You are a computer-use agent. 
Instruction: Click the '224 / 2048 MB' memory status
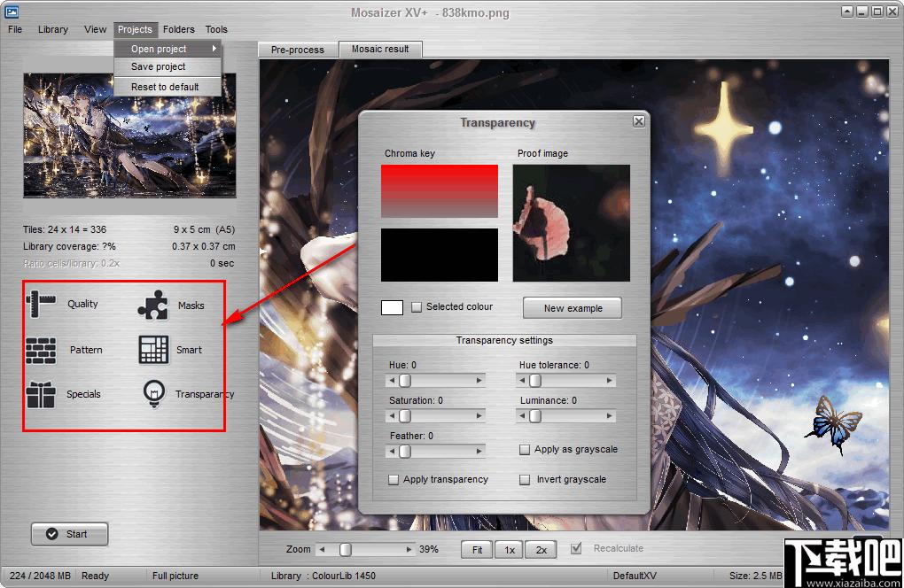coord(40,576)
